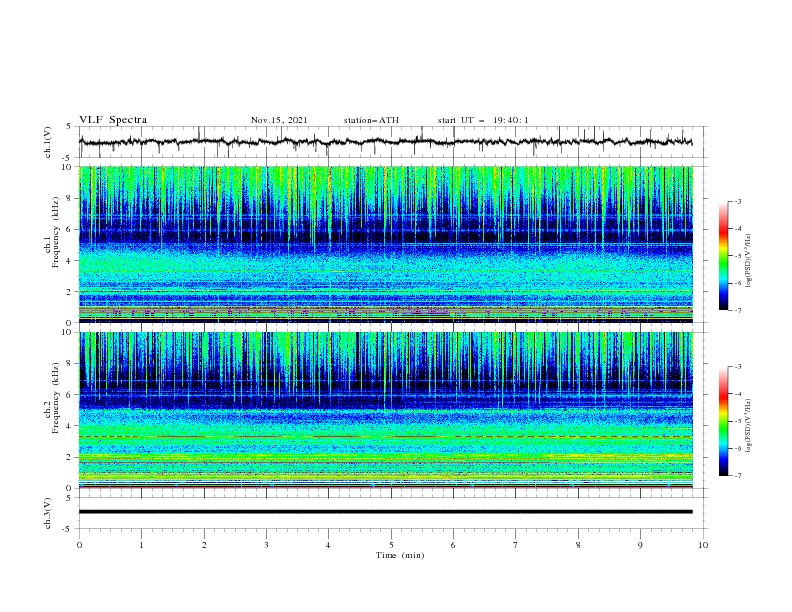Click the "5" tick on ch.1(V) axis

70,126
